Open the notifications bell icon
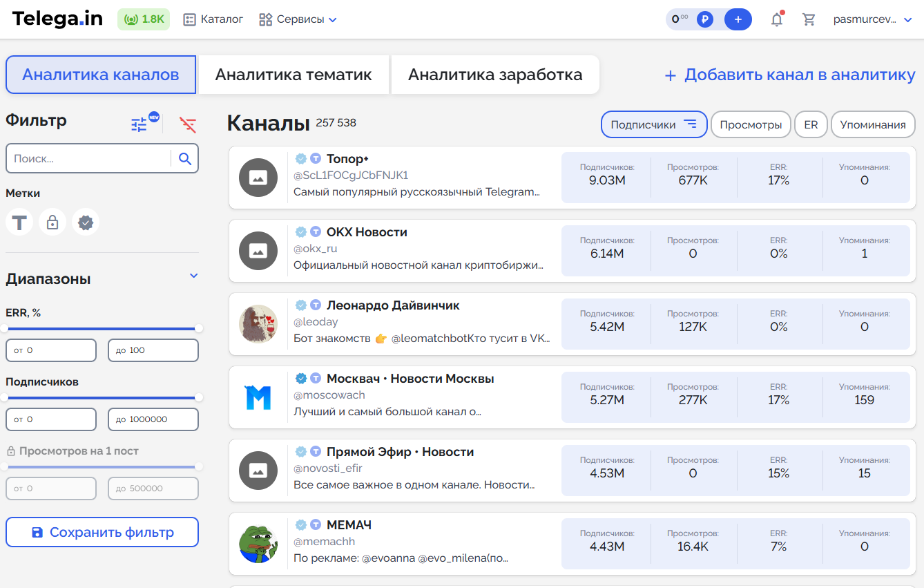Viewport: 924px width, 588px height. coord(777,19)
